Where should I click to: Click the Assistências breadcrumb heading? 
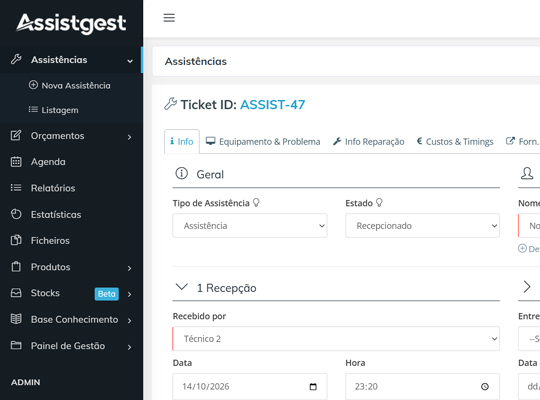pyautogui.click(x=196, y=61)
